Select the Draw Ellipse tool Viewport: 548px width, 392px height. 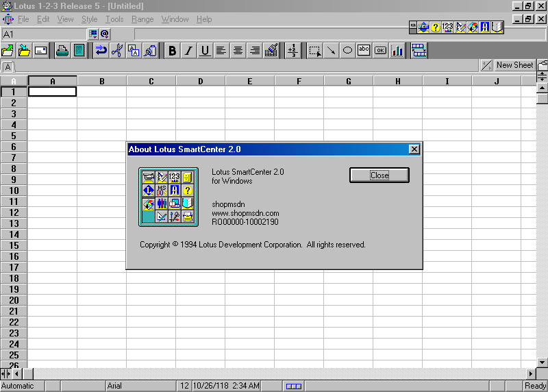(x=347, y=50)
